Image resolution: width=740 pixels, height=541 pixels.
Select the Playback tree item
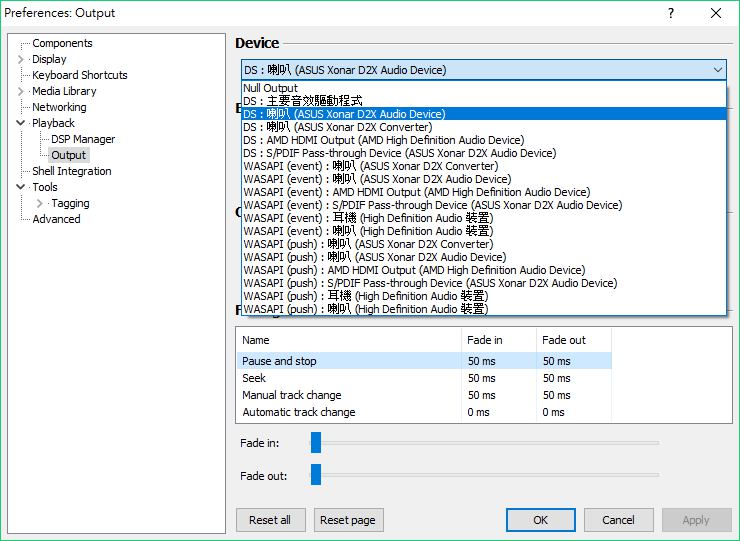(53, 123)
